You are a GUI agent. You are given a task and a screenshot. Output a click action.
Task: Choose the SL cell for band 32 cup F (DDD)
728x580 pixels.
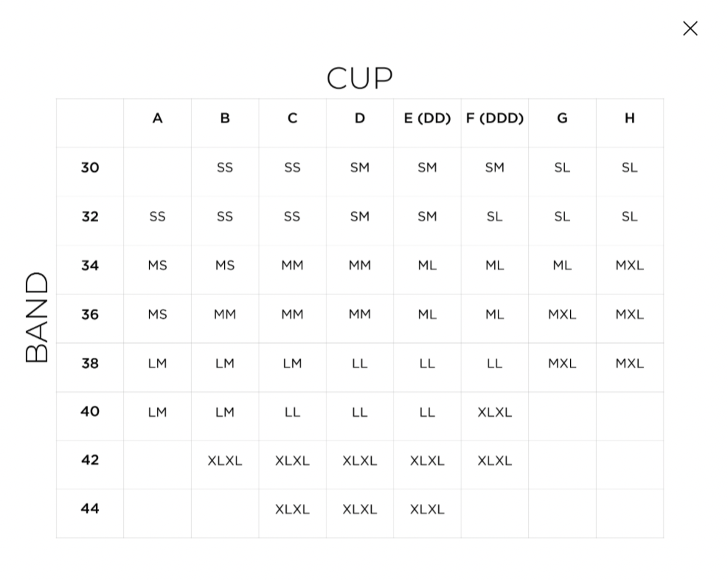pyautogui.click(x=495, y=216)
